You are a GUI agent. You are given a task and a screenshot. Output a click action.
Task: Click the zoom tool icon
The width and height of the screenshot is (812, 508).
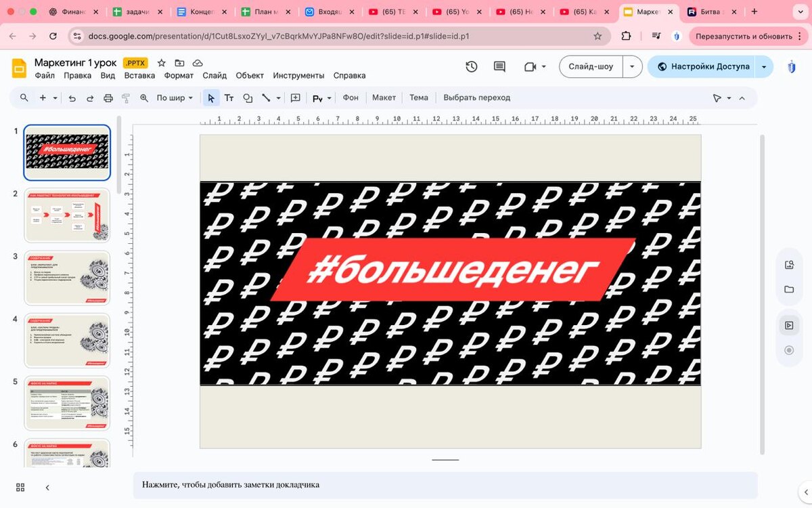tap(144, 98)
